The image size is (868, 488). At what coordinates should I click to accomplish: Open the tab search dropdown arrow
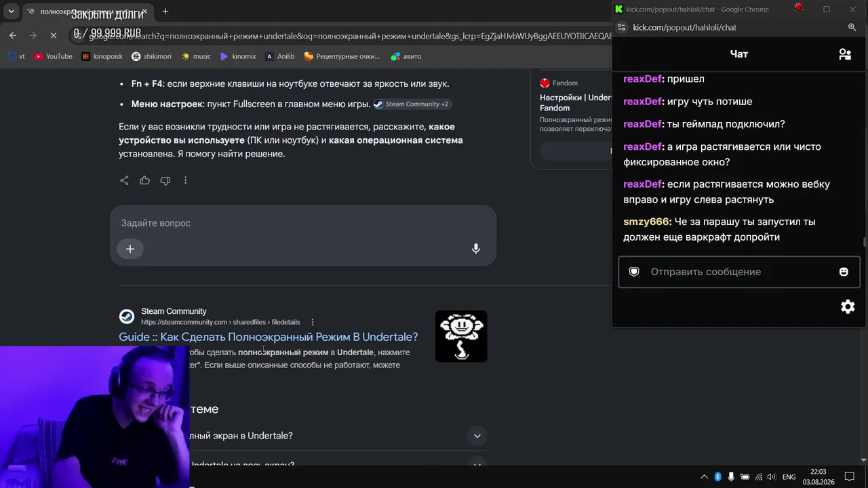[12, 12]
